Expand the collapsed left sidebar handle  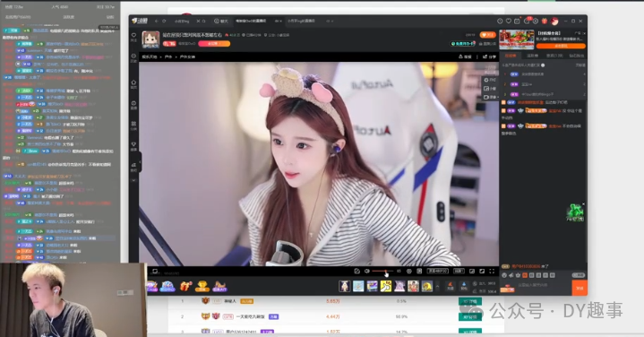140,162
